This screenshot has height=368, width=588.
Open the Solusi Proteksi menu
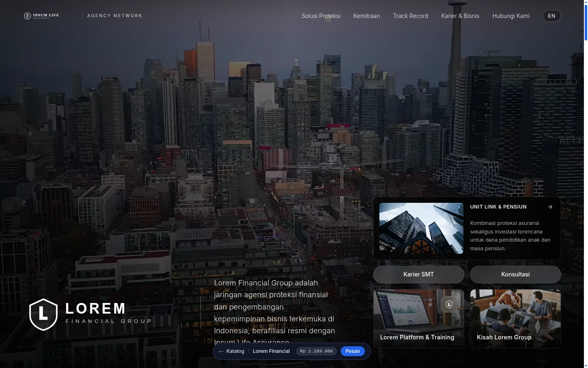(x=321, y=16)
